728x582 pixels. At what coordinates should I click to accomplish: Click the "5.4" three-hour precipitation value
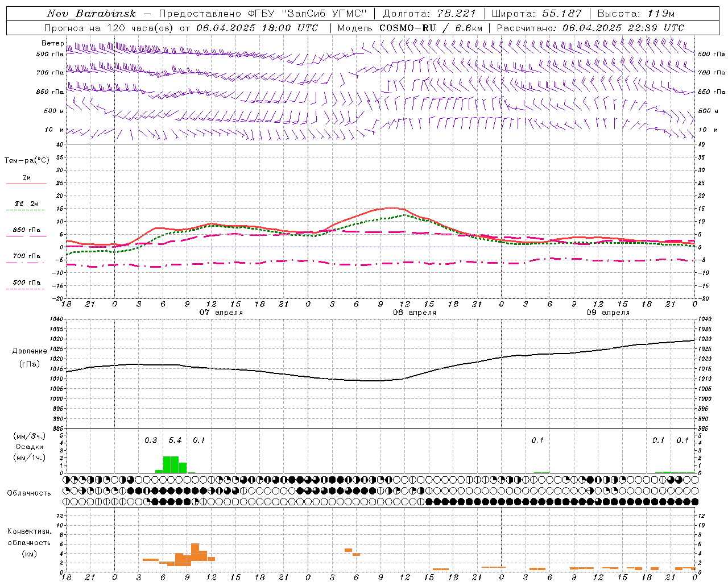[175, 440]
